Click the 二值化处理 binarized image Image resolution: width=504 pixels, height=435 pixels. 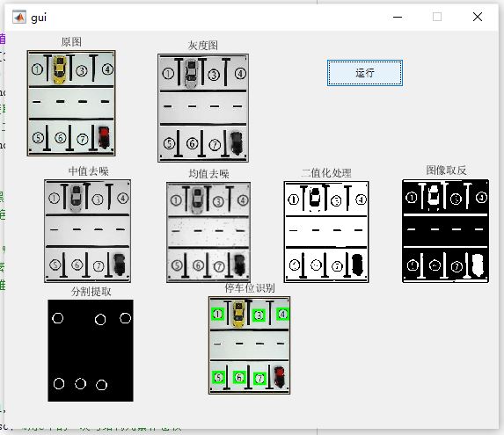[x=326, y=232]
